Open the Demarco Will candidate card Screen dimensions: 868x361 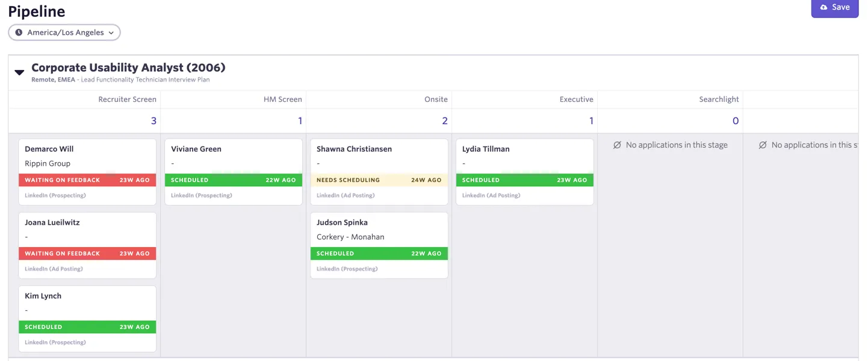pos(87,172)
